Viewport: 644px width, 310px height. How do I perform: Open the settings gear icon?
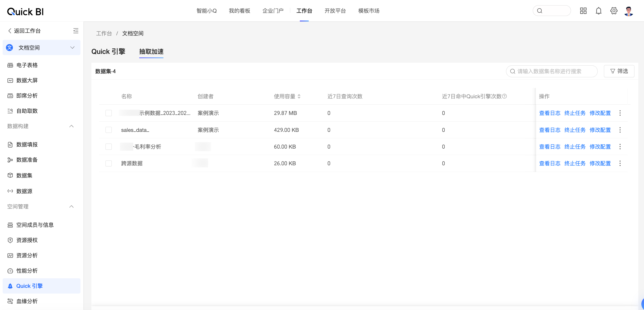point(614,11)
